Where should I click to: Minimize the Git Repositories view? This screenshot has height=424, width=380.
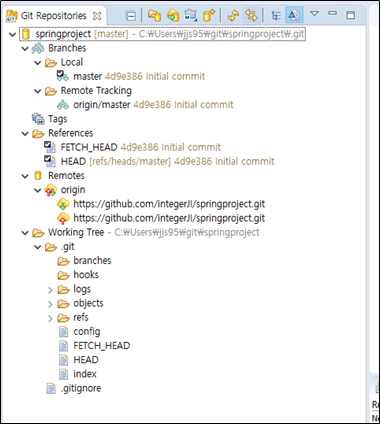[332, 13]
